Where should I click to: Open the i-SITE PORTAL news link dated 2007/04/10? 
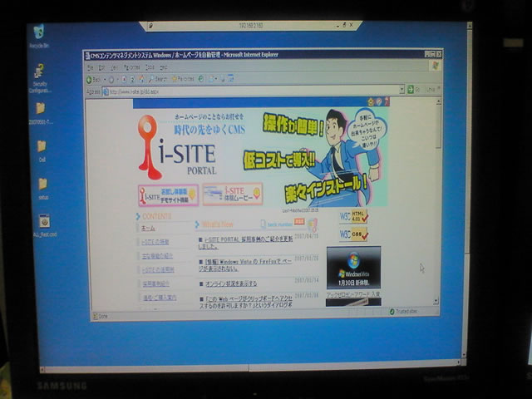246,243
